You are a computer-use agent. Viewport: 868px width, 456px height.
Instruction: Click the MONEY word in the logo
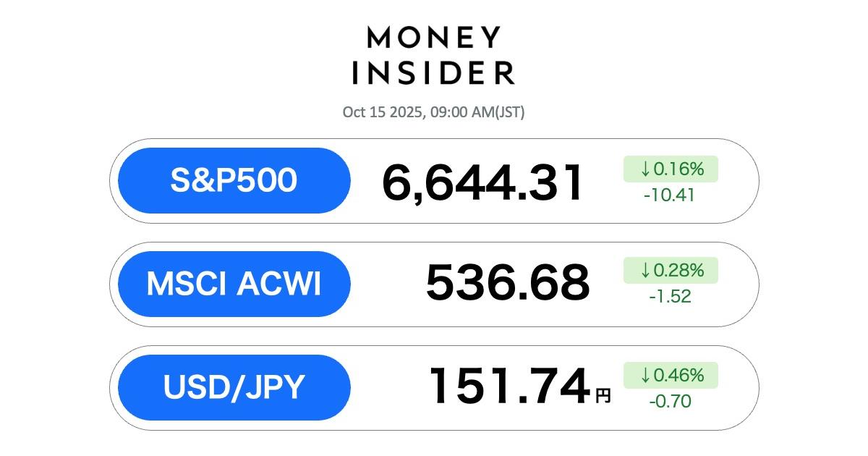pos(434,38)
